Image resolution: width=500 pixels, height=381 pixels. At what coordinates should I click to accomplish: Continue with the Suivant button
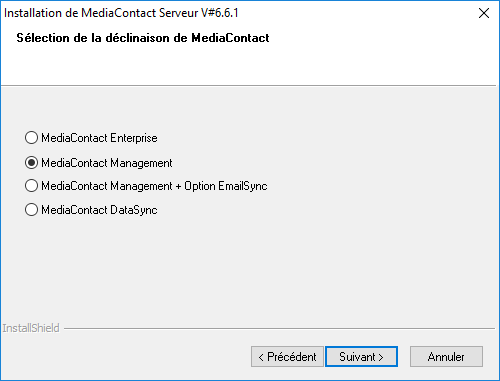[x=361, y=357]
